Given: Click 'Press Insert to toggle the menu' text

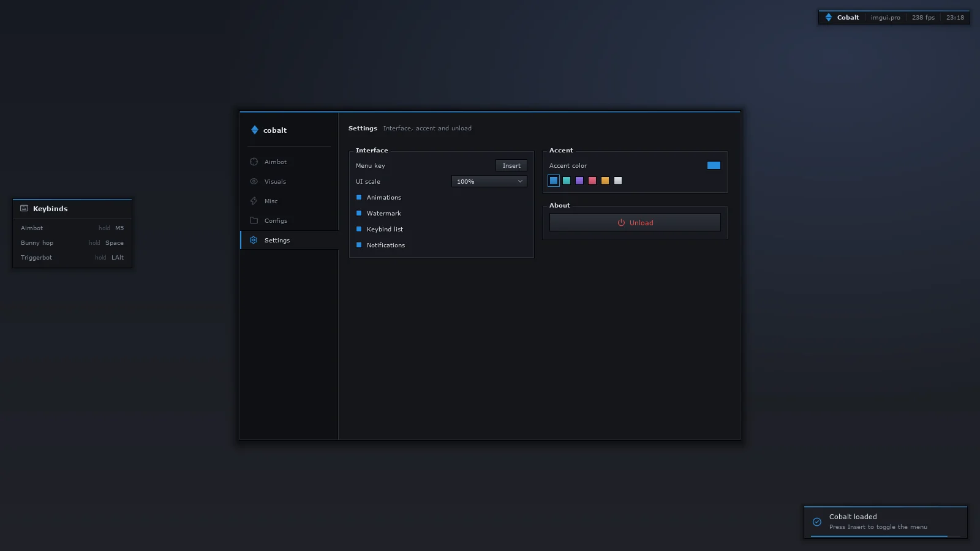Looking at the screenshot, I should tap(878, 527).
